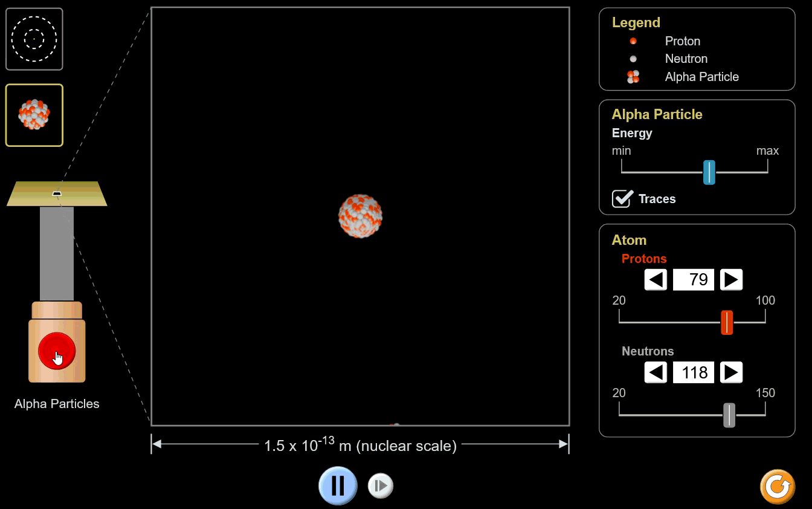Click the gray Neutrons slider handle

729,415
